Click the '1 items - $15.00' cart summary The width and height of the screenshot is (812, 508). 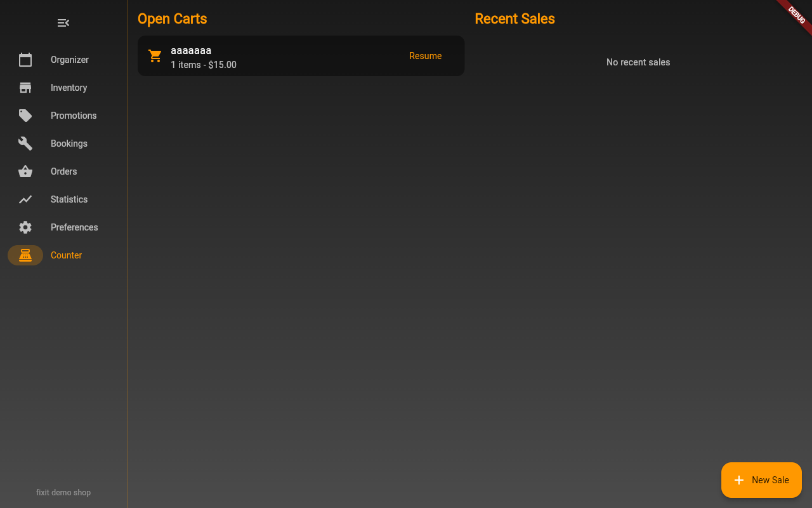point(204,65)
